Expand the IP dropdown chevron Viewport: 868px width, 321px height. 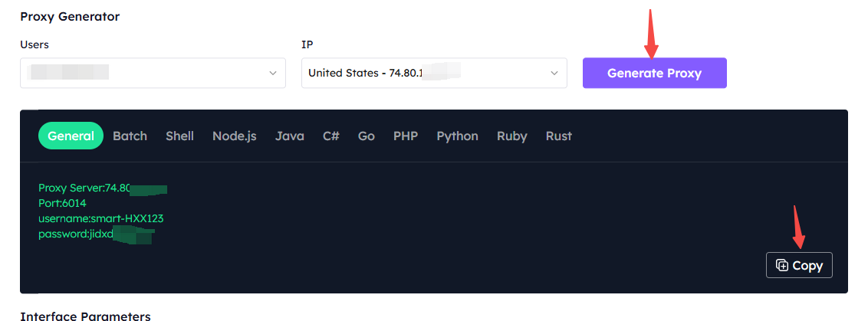(x=554, y=73)
